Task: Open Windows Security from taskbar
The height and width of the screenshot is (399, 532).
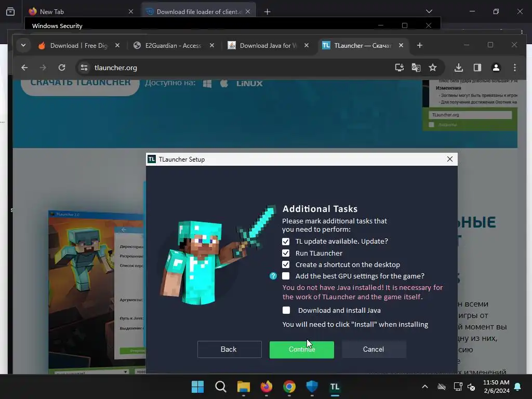Action: pos(312,387)
